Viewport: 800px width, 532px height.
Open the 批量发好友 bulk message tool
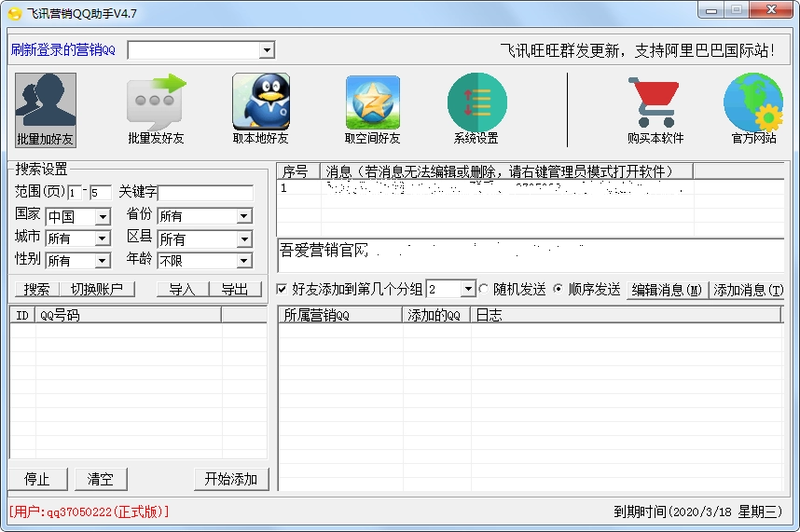[x=156, y=110]
